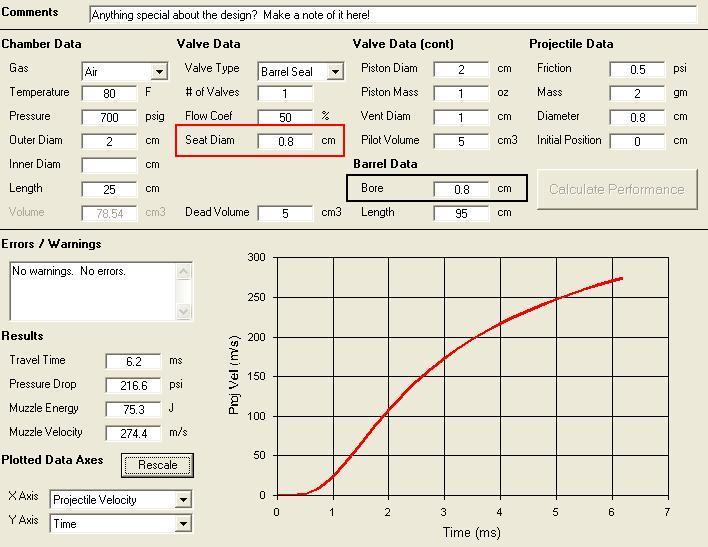Select the Initial Position field

coord(637,141)
